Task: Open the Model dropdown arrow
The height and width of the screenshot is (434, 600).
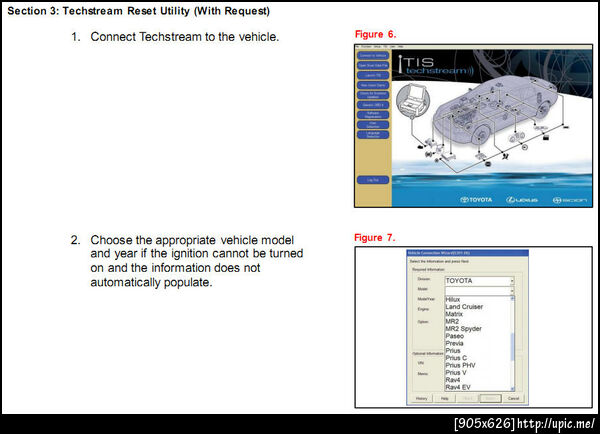Action: click(x=512, y=291)
